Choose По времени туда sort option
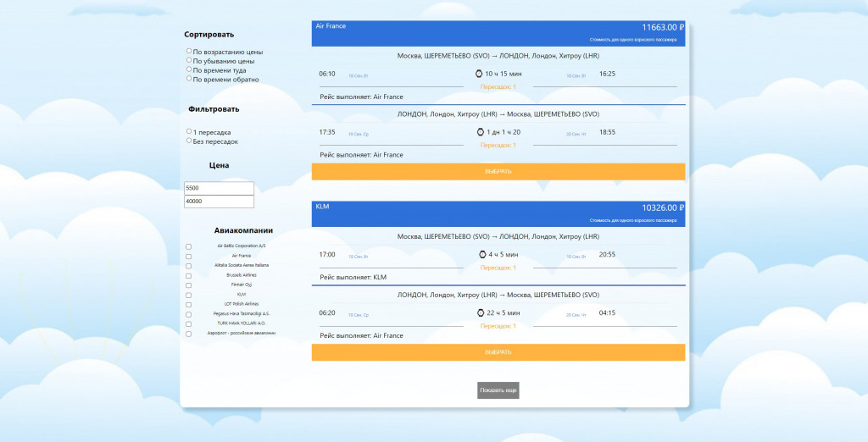 (x=189, y=69)
